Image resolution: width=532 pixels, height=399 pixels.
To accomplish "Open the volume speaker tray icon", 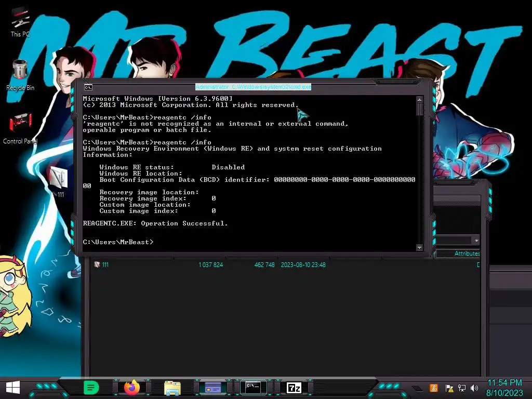I will pyautogui.click(x=474, y=388).
